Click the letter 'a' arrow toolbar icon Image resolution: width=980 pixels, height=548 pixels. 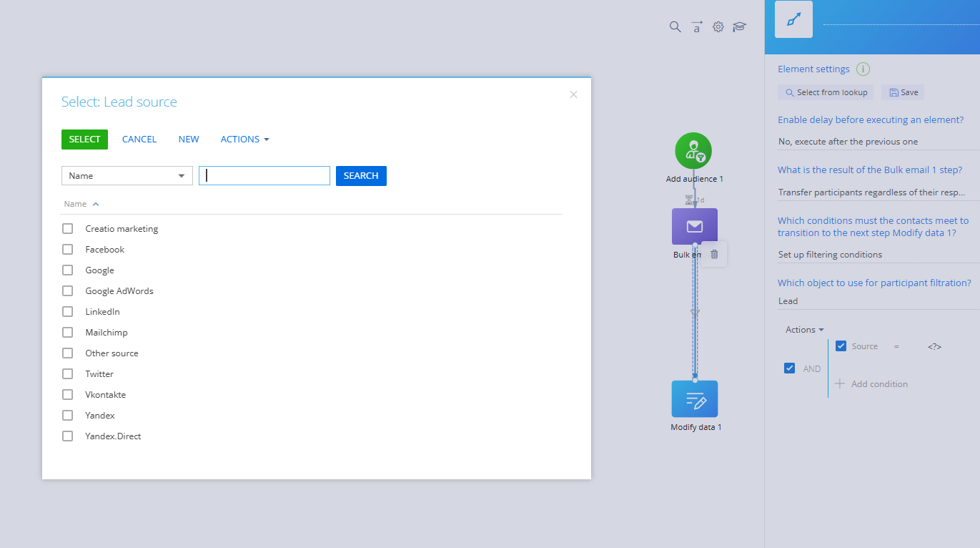point(697,27)
